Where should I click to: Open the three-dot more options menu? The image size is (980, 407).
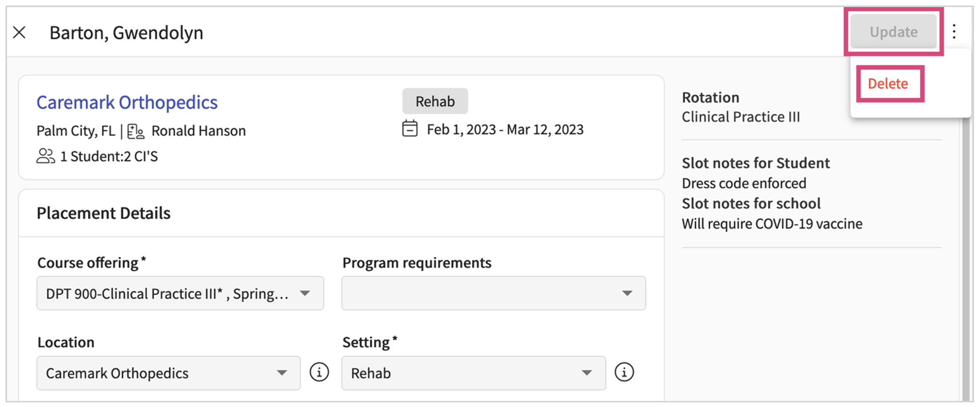[954, 32]
